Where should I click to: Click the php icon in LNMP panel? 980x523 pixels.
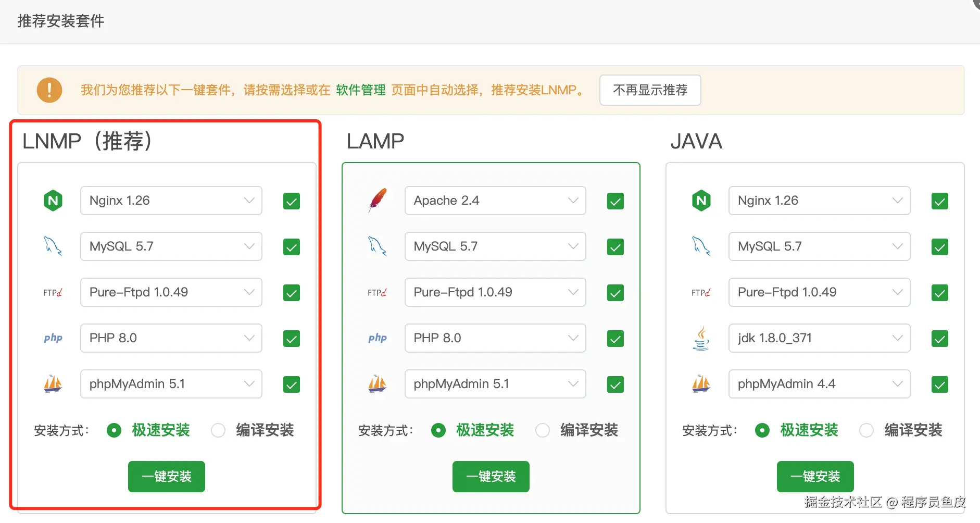point(53,338)
